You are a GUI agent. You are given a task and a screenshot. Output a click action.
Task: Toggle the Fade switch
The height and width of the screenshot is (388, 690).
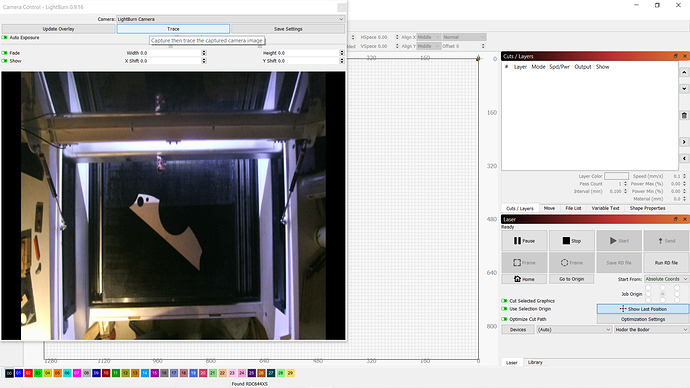coord(5,53)
